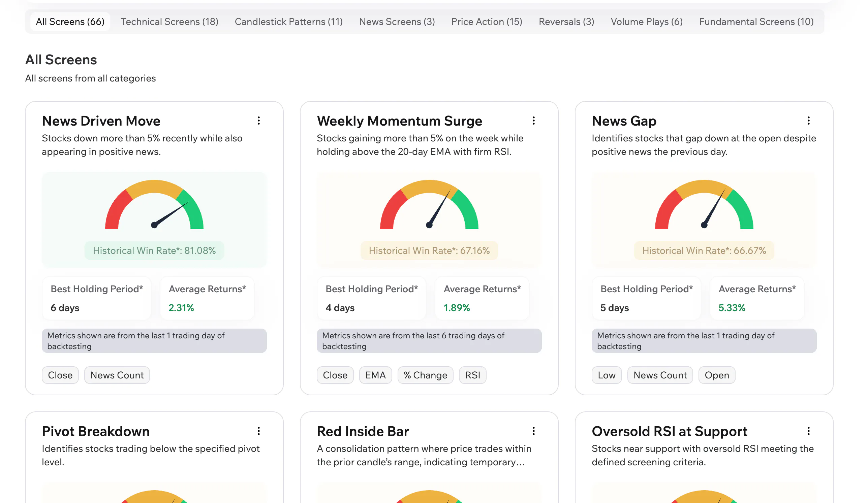Click News Gap backtesting metrics note
Viewport: 868px width, 503px height.
point(704,341)
